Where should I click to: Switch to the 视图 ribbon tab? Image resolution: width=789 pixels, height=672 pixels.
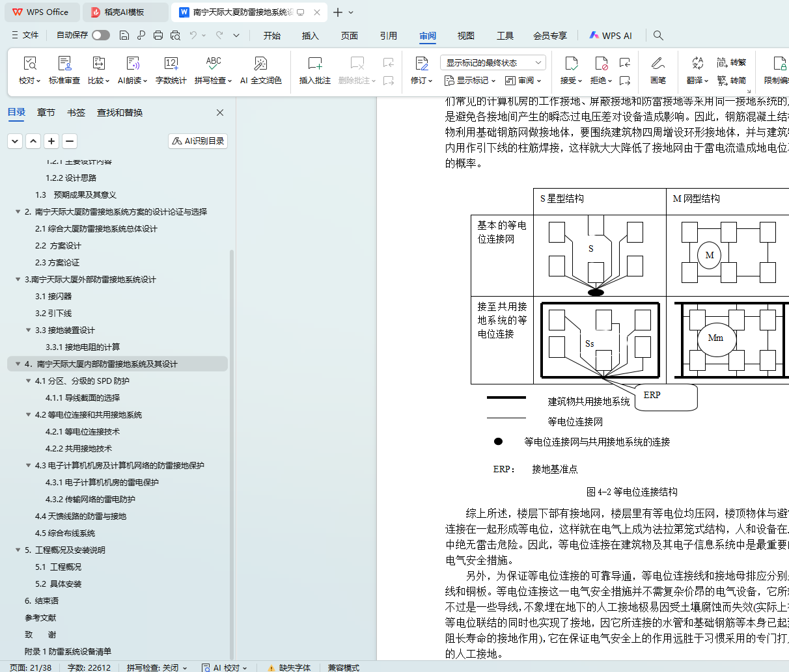tap(465, 36)
